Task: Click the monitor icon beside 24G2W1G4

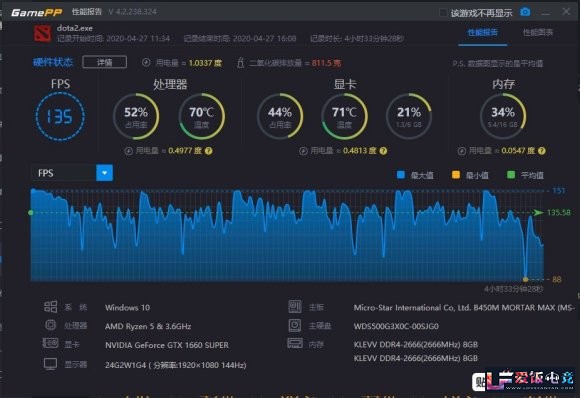Action: point(50,364)
